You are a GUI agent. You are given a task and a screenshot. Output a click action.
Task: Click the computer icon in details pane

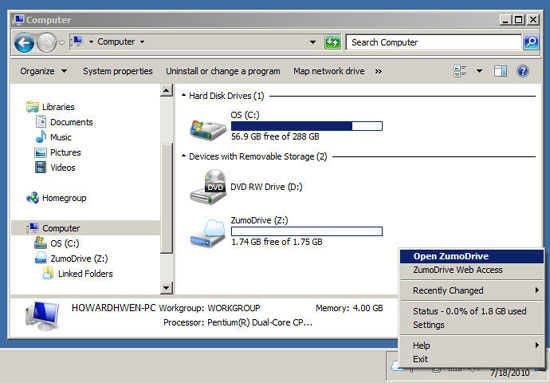[x=43, y=315]
